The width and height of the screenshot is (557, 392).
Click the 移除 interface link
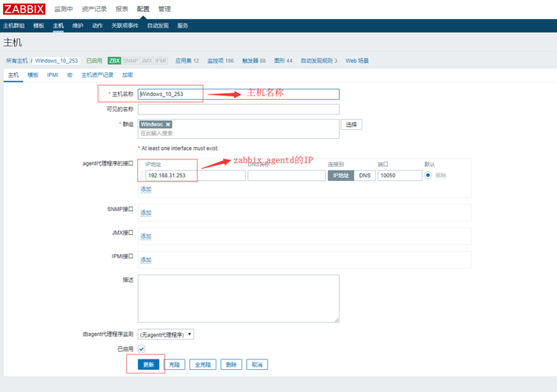coord(441,176)
